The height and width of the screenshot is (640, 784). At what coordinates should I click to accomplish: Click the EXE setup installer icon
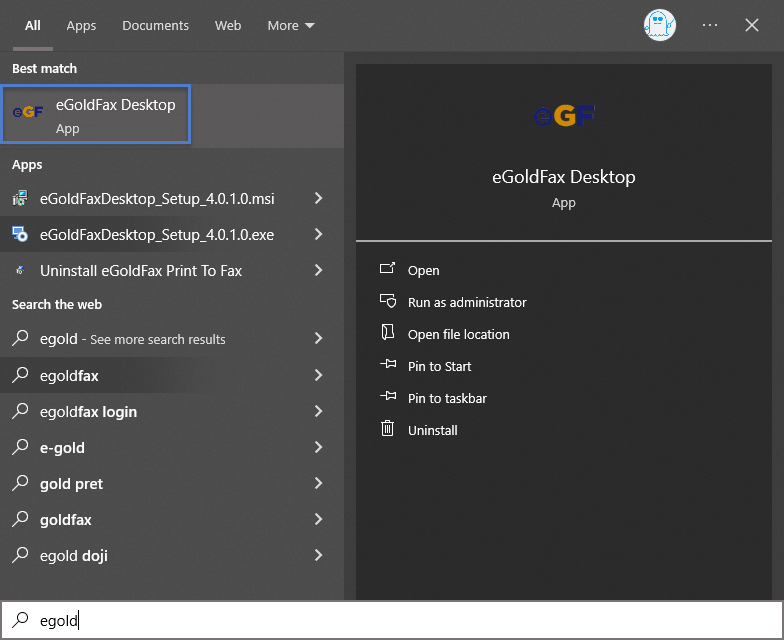click(x=20, y=234)
